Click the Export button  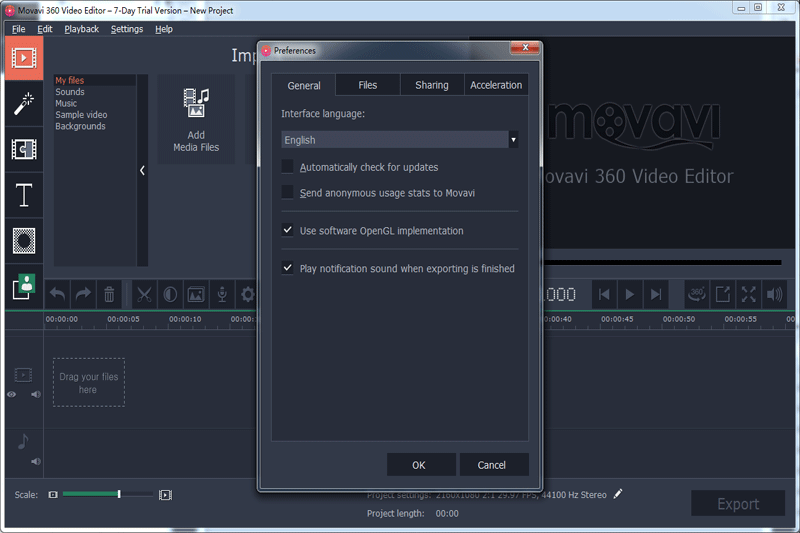tap(738, 503)
